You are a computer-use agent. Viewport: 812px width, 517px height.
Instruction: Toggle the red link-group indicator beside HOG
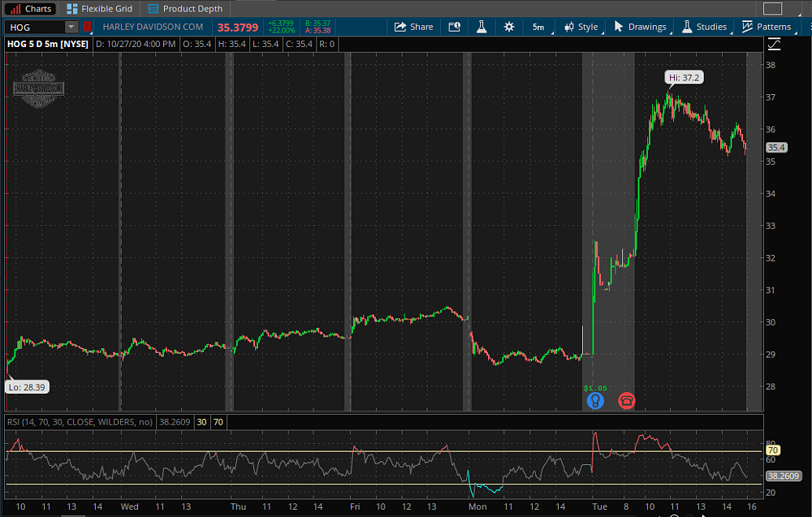tap(87, 27)
